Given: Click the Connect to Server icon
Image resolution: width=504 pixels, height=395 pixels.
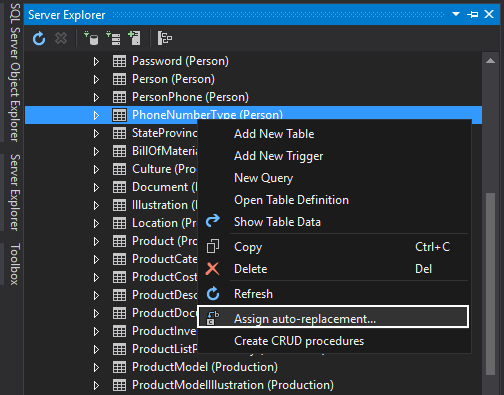Looking at the screenshot, I should (113, 38).
